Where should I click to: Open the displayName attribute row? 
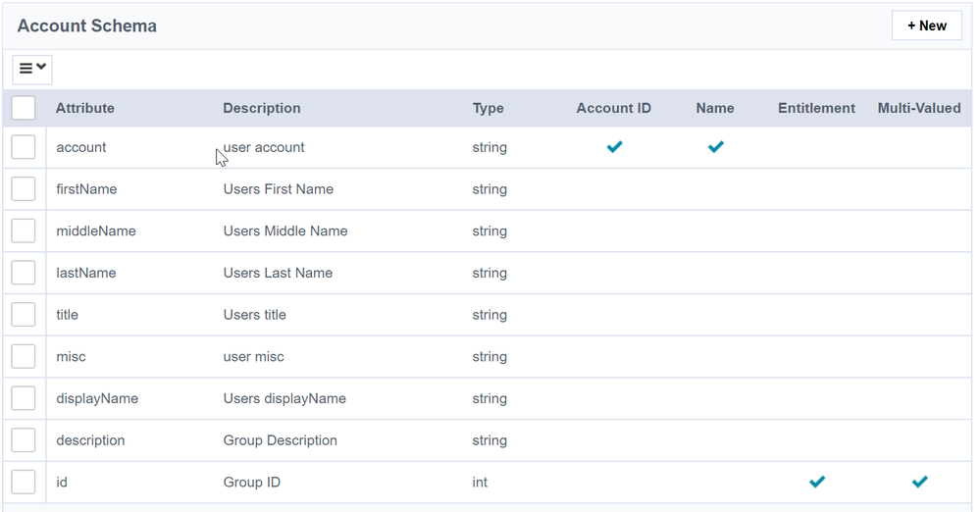[x=97, y=398]
